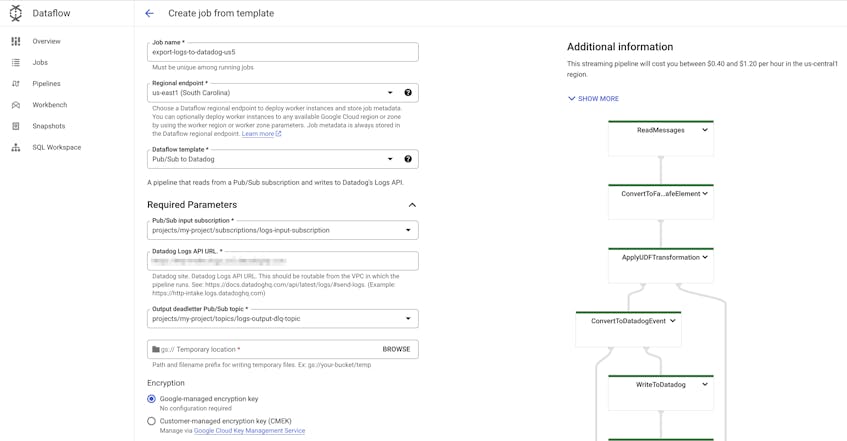Viewport: 847px width, 441px height.
Task: Open Output deadletter Pub/Sub topic dropdown
Action: (x=408, y=318)
